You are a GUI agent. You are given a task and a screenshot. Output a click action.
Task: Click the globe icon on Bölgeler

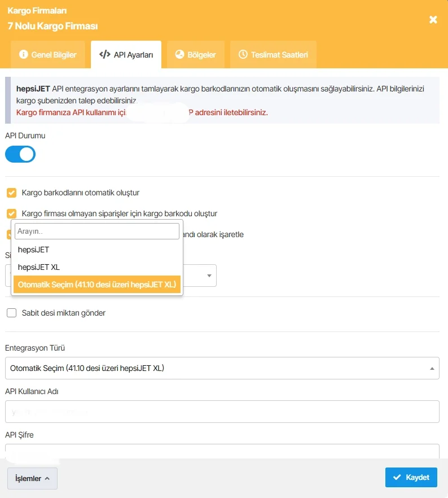[179, 54]
